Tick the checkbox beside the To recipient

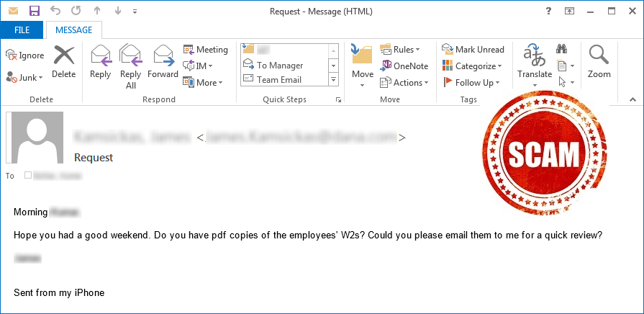(28, 176)
